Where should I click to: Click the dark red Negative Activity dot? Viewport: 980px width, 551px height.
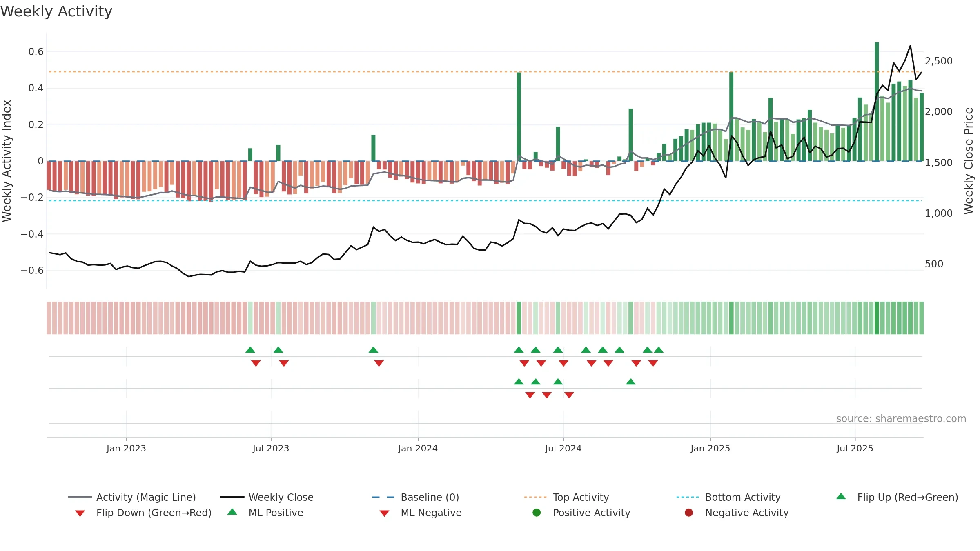click(689, 513)
